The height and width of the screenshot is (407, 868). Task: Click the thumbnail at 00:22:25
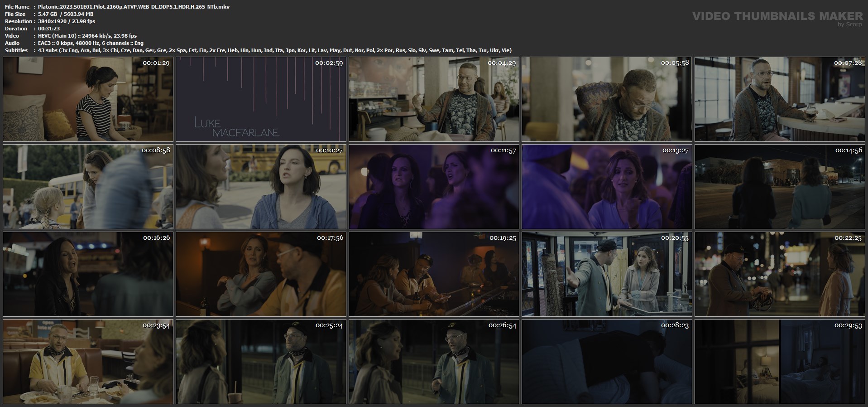click(780, 274)
